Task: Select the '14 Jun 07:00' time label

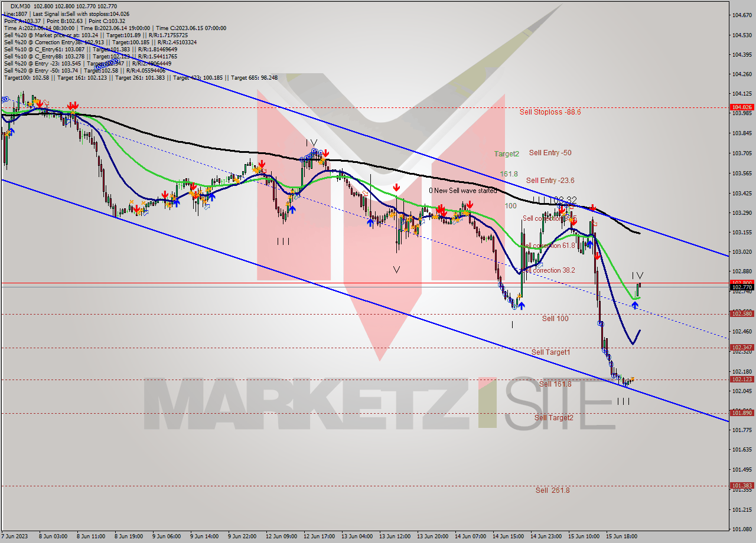Action: [470, 537]
